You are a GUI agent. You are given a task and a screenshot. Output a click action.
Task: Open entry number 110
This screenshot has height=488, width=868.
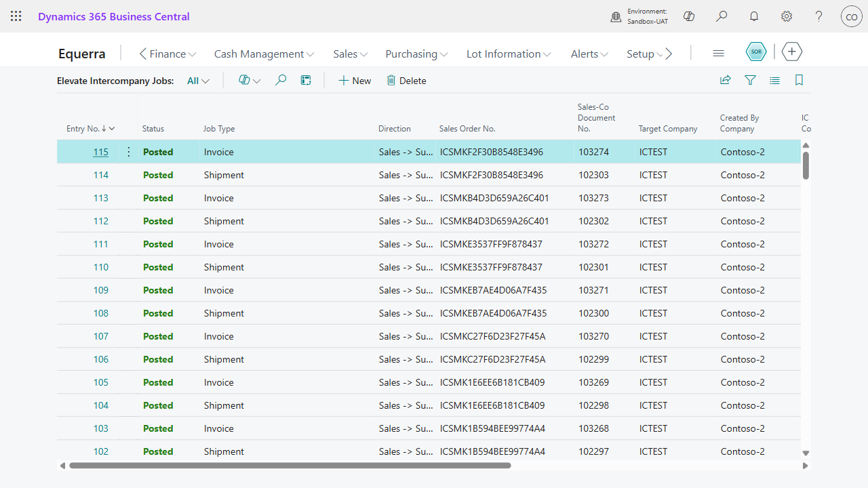pyautogui.click(x=100, y=267)
